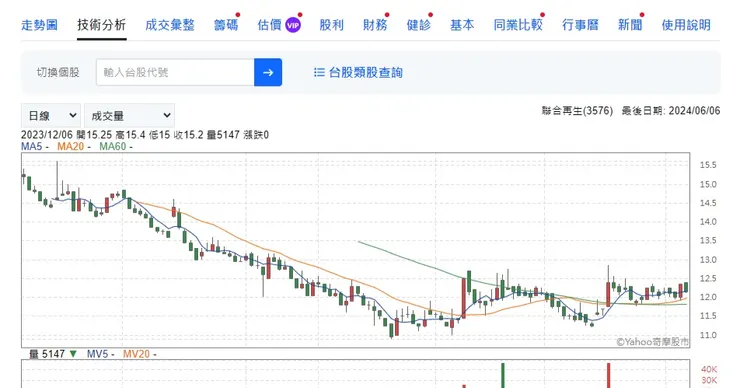This screenshot has width=740, height=388.
Task: Open the 新聞 tab
Action: pos(630,25)
